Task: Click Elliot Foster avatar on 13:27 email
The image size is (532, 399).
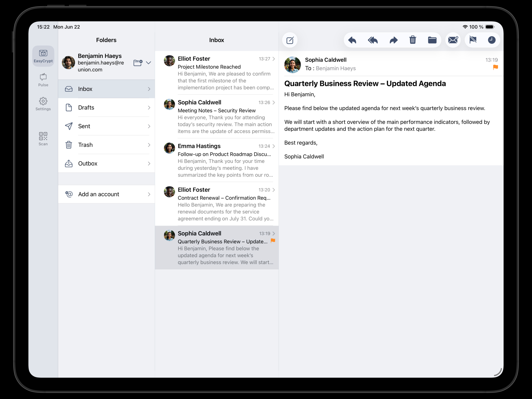Action: coord(169,61)
